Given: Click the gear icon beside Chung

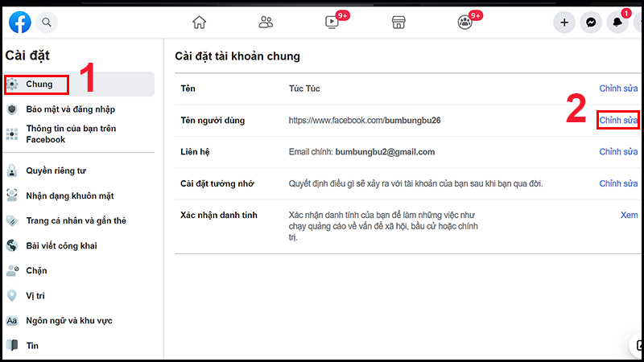Looking at the screenshot, I should (x=12, y=84).
